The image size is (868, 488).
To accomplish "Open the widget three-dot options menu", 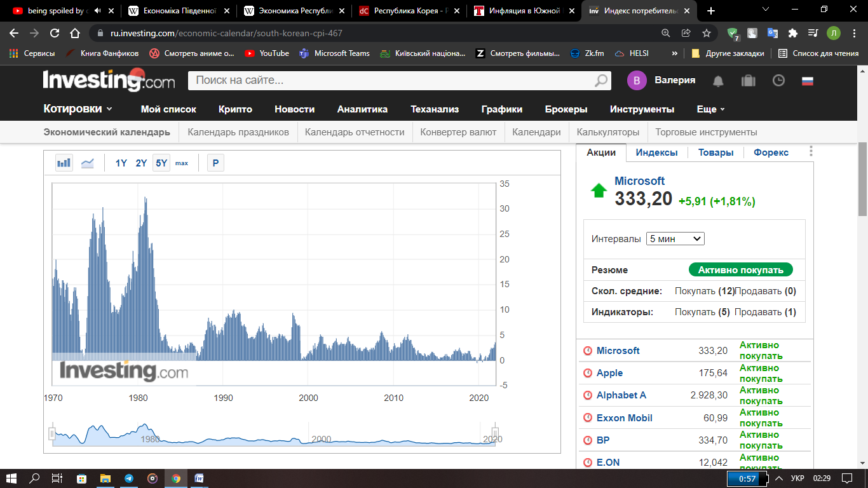I will click(x=811, y=151).
